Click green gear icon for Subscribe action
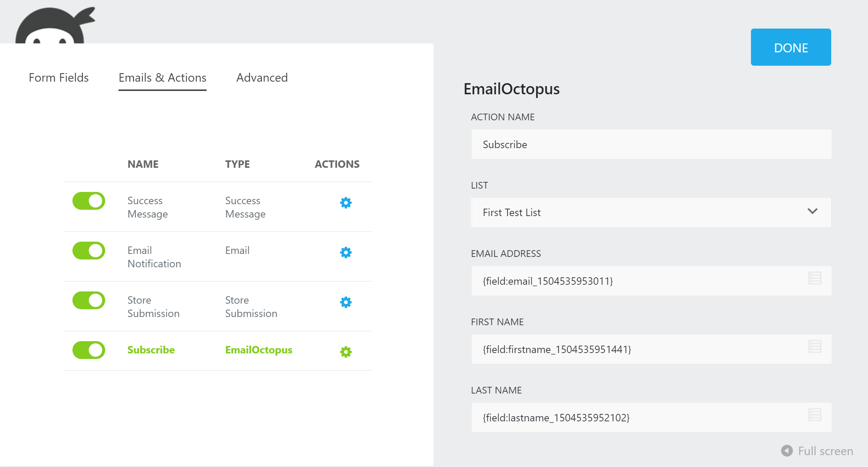This screenshot has height=467, width=868. pyautogui.click(x=346, y=352)
